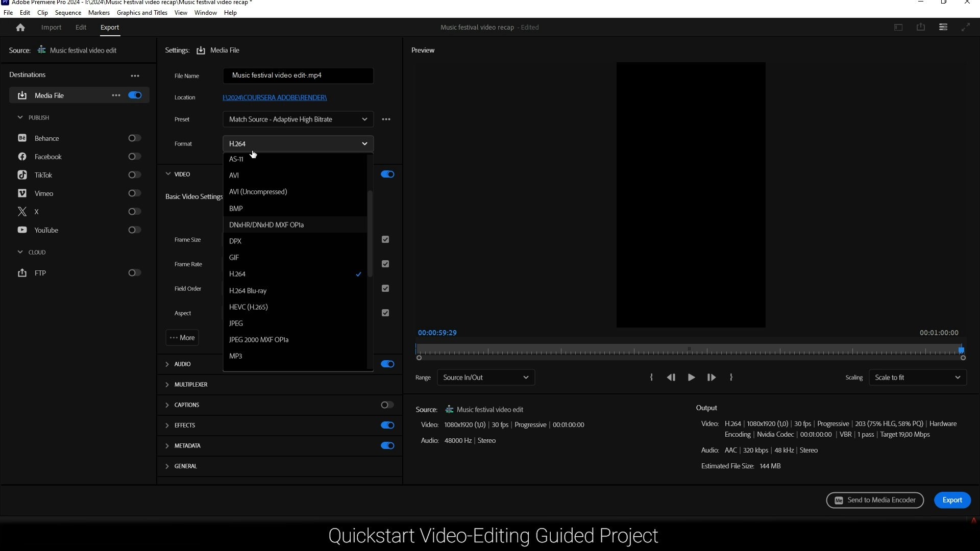This screenshot has width=980, height=551.
Task: Click Send to Media Encoder button
Action: pos(875,500)
